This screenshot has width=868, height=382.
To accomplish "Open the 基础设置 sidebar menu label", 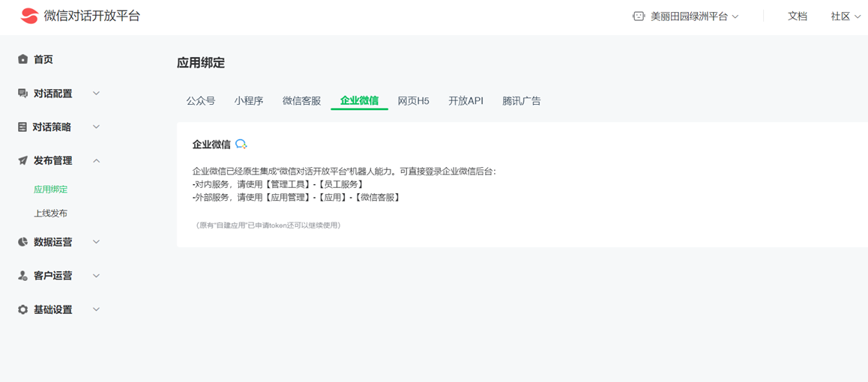I will (x=52, y=309).
